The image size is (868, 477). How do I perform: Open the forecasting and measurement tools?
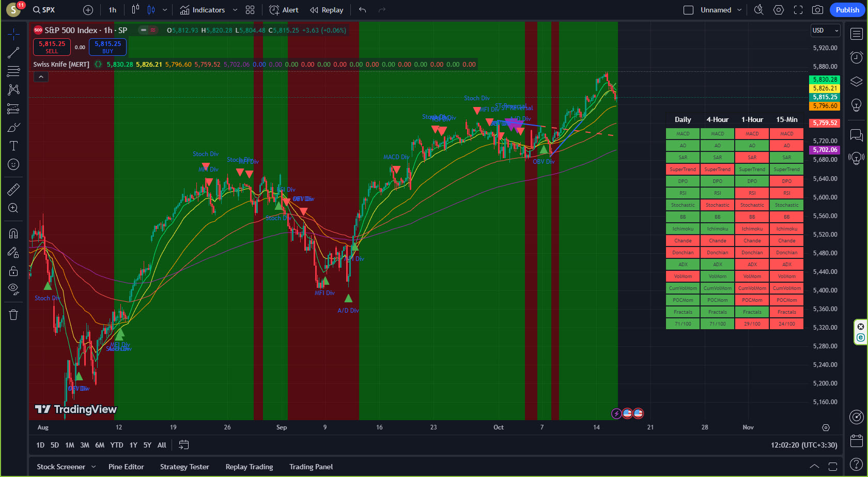13,109
